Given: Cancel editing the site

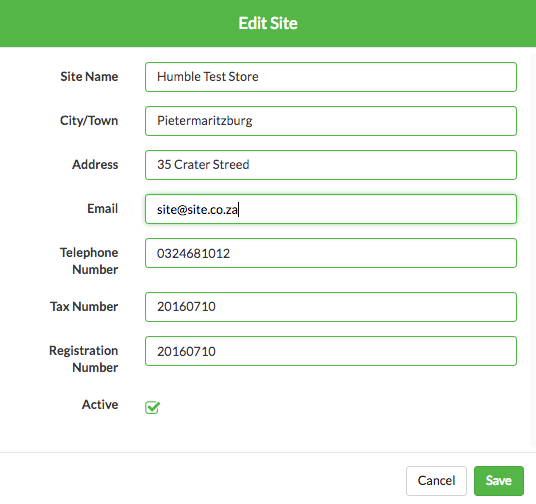Looking at the screenshot, I should 436,480.
